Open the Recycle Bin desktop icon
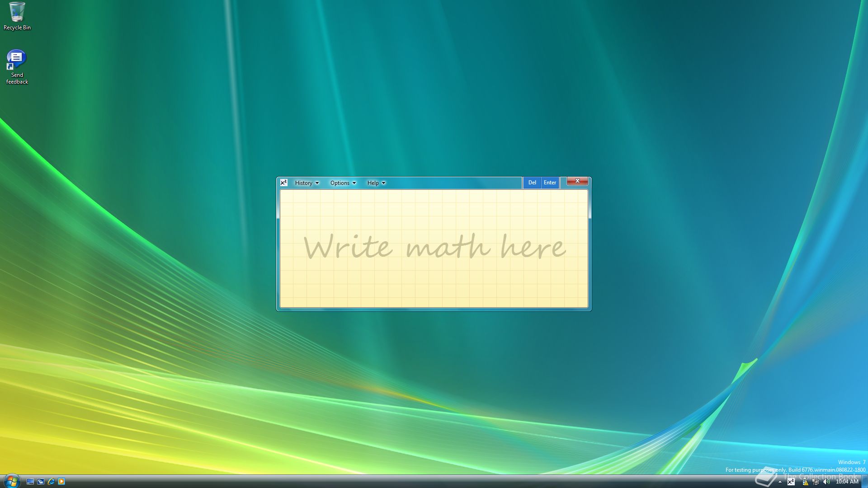 (x=17, y=16)
